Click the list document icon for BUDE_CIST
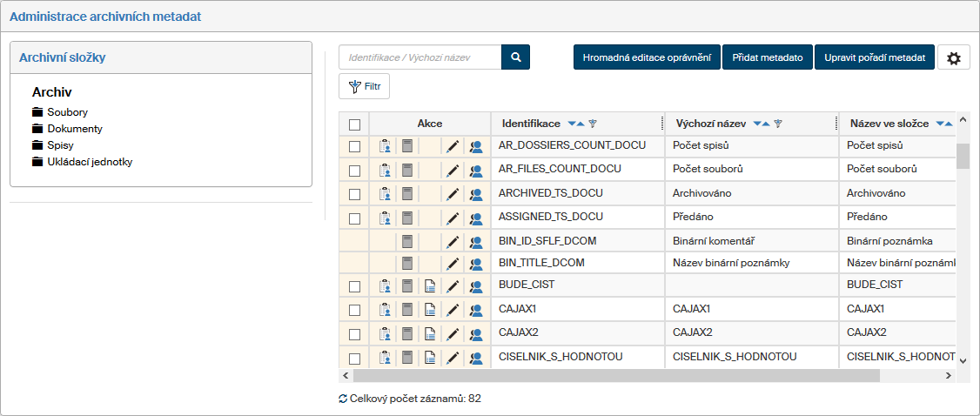Image resolution: width=980 pixels, height=416 pixels. 430,285
